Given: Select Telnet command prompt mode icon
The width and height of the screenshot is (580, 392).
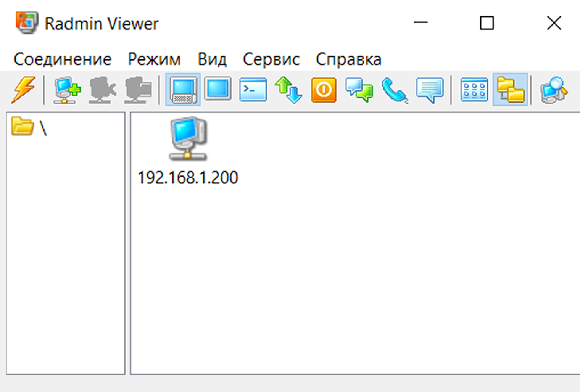Looking at the screenshot, I should pyautogui.click(x=253, y=90).
